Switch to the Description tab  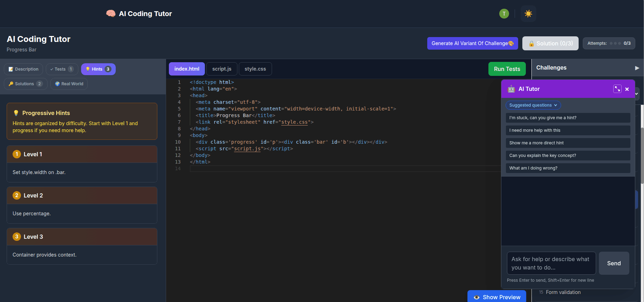coord(23,69)
